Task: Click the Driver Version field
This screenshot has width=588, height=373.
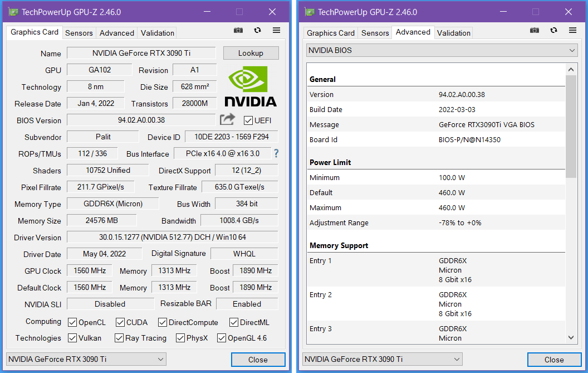Action: point(173,237)
